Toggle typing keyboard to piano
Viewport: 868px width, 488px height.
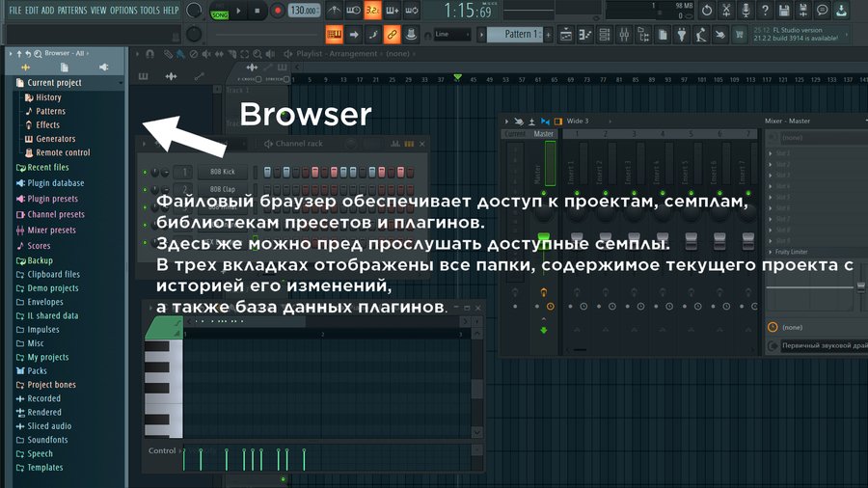click(335, 35)
